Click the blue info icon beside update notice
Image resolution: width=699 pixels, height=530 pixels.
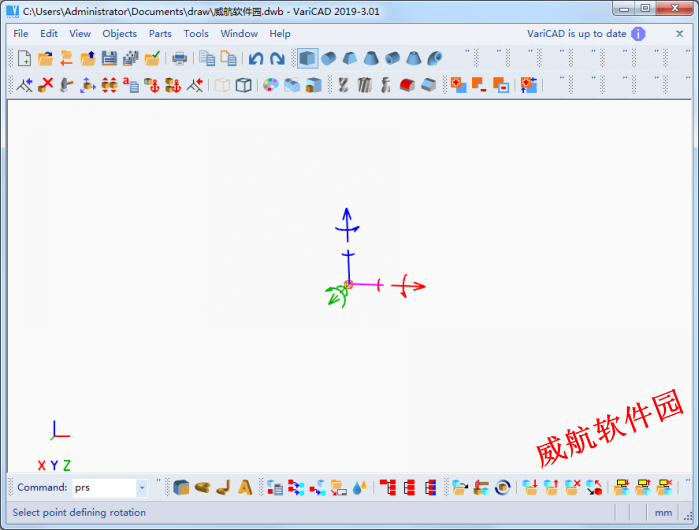click(638, 34)
